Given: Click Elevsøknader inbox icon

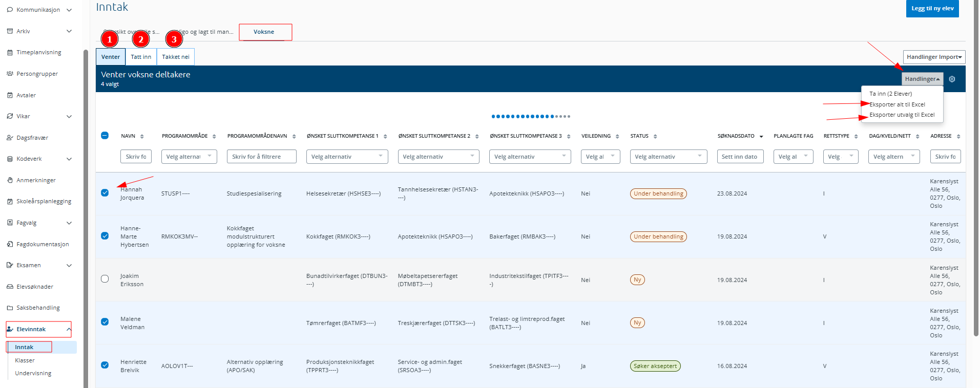Looking at the screenshot, I should [x=10, y=287].
